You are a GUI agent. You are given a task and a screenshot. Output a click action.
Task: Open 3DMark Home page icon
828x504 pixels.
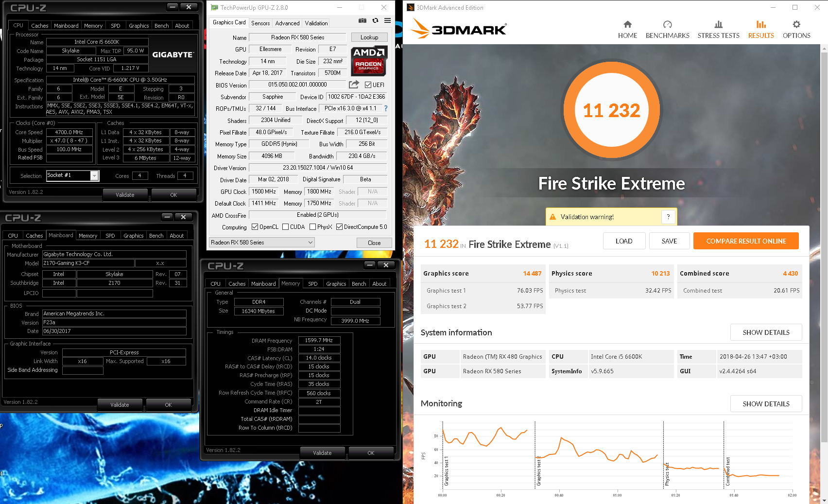627,24
